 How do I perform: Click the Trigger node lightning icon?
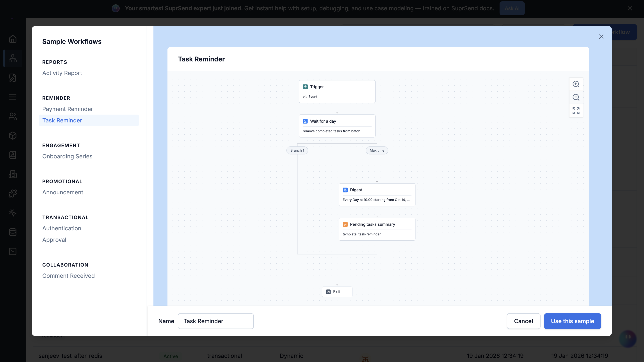click(305, 87)
